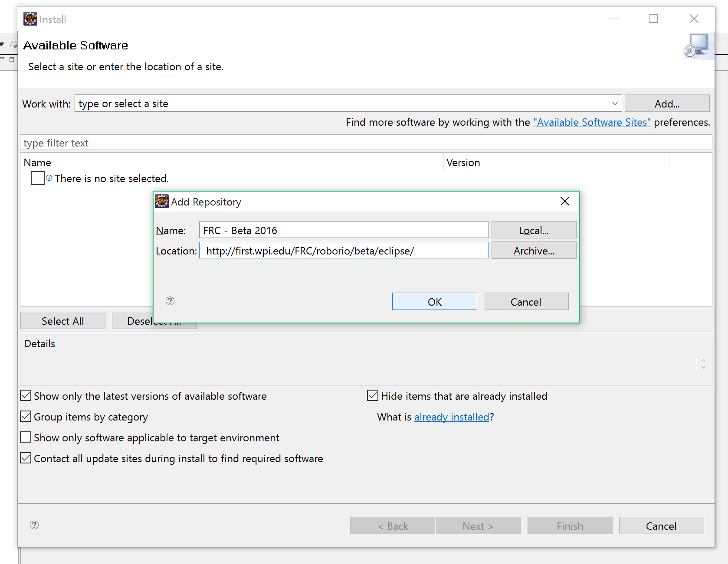Uncheck Group items by category
The image size is (728, 564).
[x=26, y=416]
